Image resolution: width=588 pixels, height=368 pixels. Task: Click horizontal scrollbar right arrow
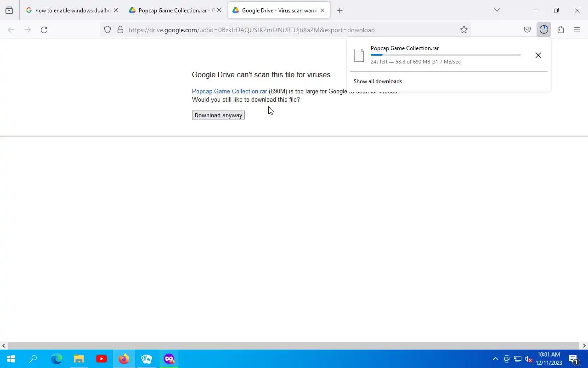tap(584, 345)
